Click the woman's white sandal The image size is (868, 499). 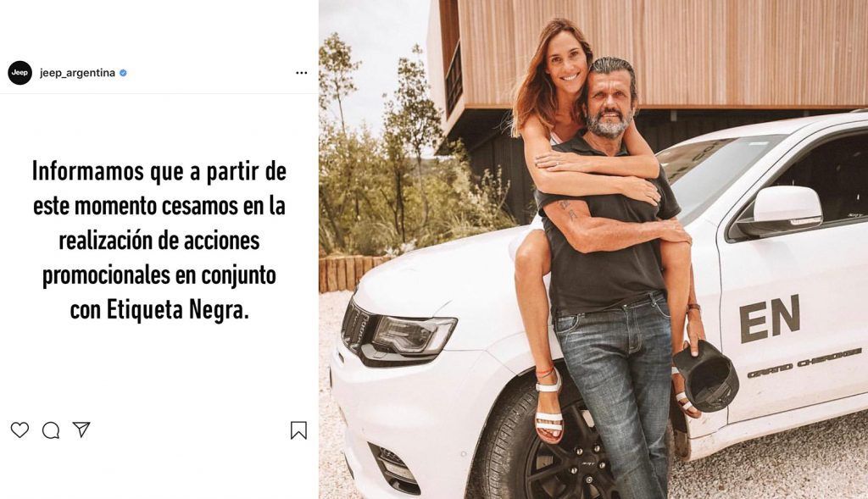549,409
